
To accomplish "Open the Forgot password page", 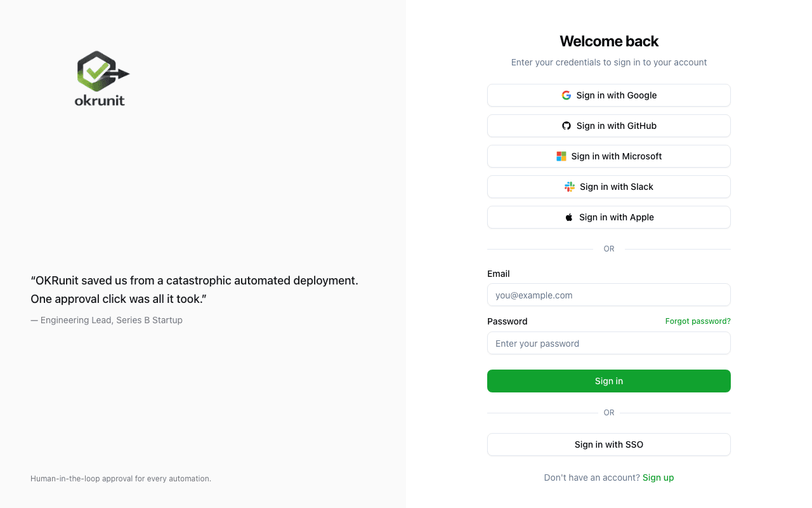I will point(698,321).
